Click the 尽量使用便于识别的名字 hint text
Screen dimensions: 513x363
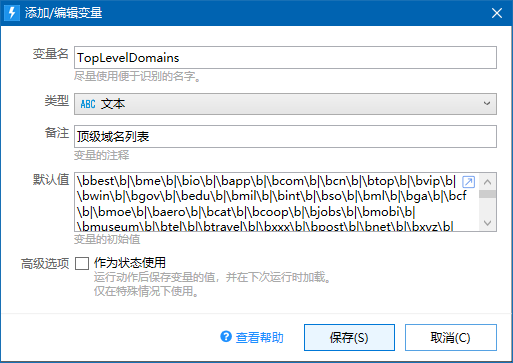[x=137, y=76]
